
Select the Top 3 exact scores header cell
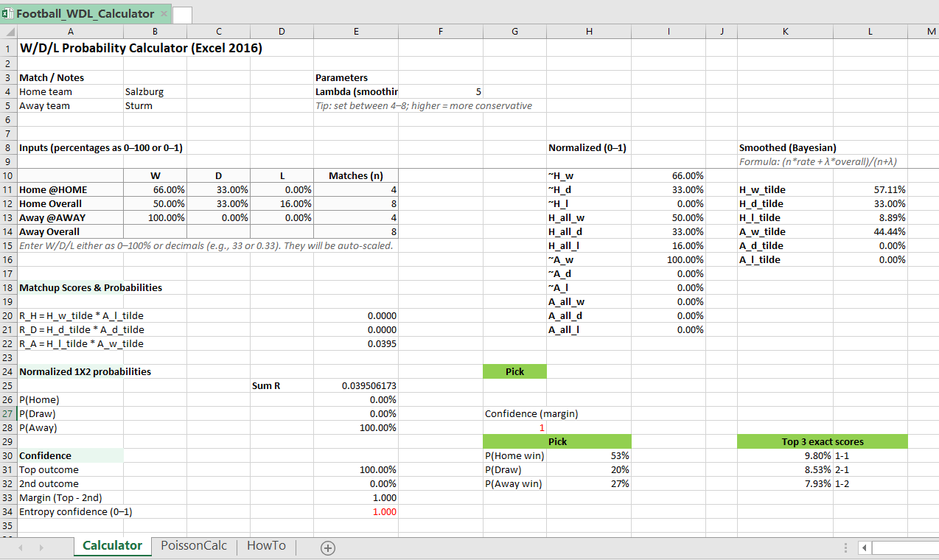coord(822,441)
